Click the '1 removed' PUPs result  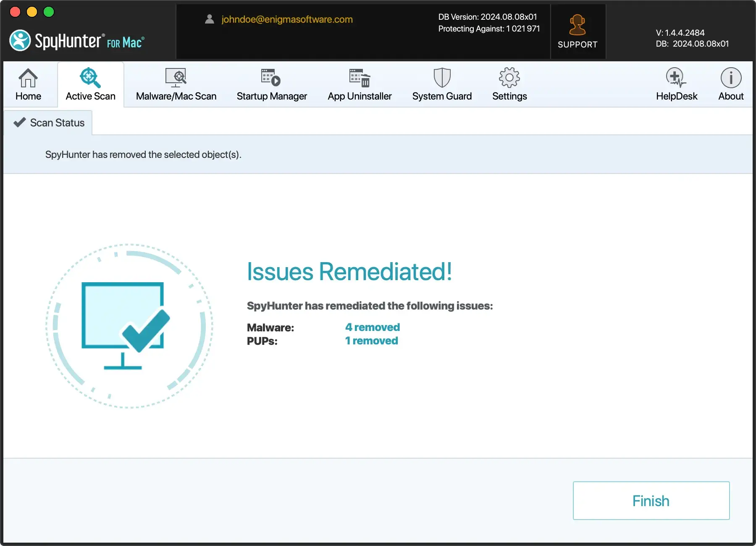371,341
